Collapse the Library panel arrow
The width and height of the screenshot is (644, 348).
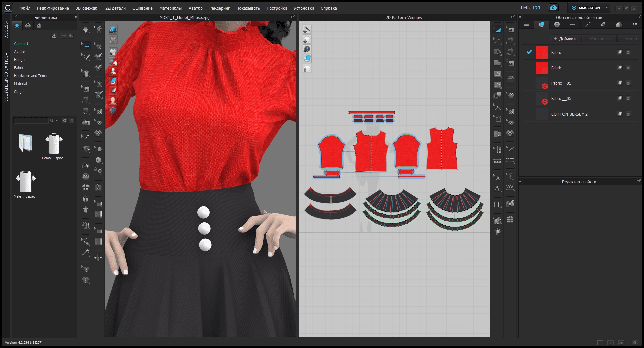click(x=75, y=17)
